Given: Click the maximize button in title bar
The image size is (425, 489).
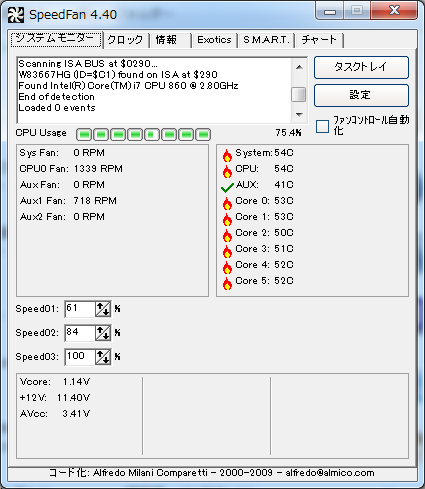Looking at the screenshot, I should 357,11.
